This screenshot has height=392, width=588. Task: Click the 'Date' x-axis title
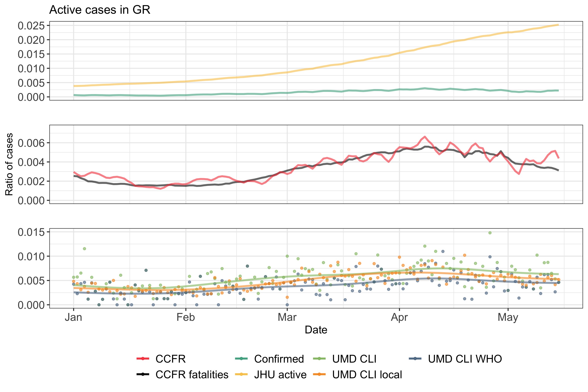click(x=316, y=330)
